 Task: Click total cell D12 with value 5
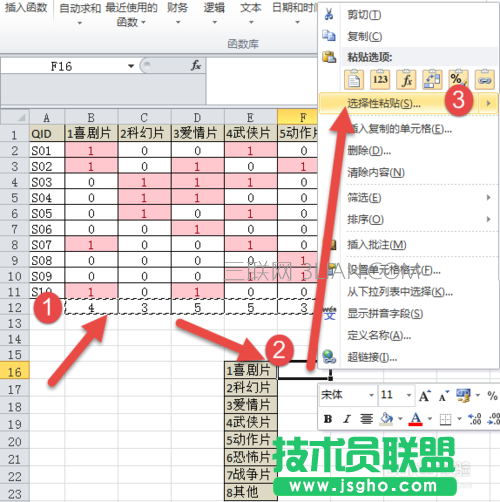[197, 307]
